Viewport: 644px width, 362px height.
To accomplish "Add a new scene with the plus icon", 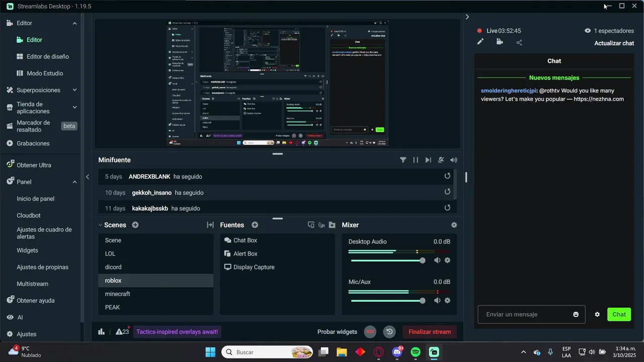I will (135, 225).
